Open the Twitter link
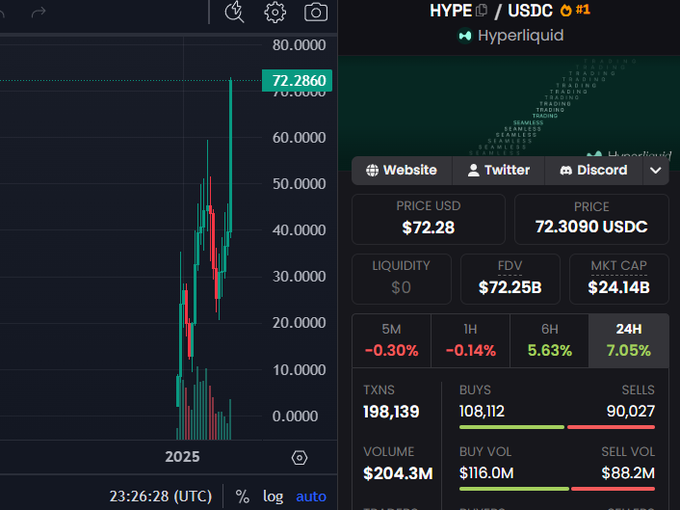Screen dimensions: 680x510 (x=498, y=170)
